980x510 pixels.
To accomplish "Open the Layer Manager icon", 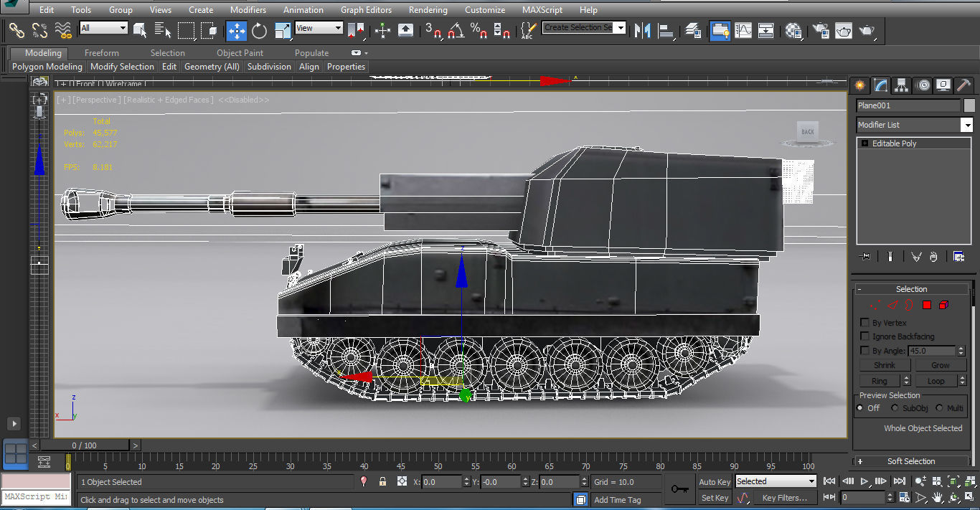I will (693, 30).
